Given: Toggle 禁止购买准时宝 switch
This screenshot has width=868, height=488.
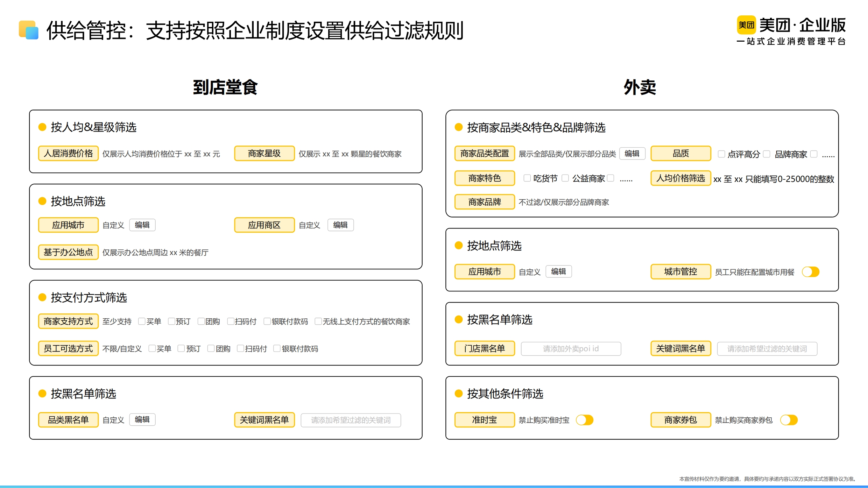Looking at the screenshot, I should 585,420.
